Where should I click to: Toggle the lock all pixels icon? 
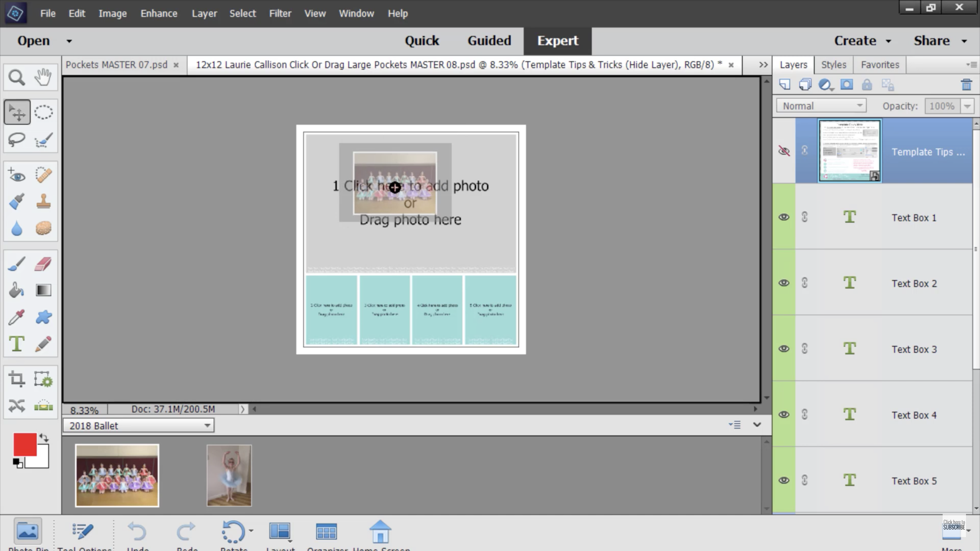coord(867,85)
